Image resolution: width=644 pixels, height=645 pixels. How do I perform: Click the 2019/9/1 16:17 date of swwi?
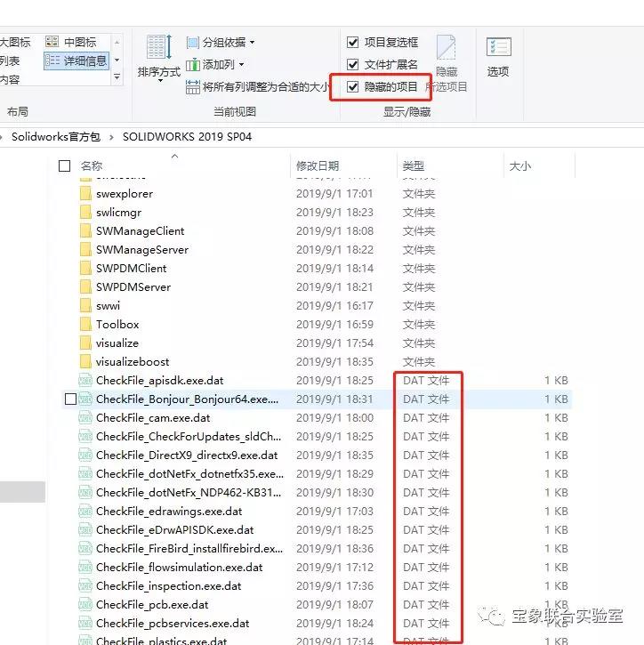pyautogui.click(x=334, y=306)
